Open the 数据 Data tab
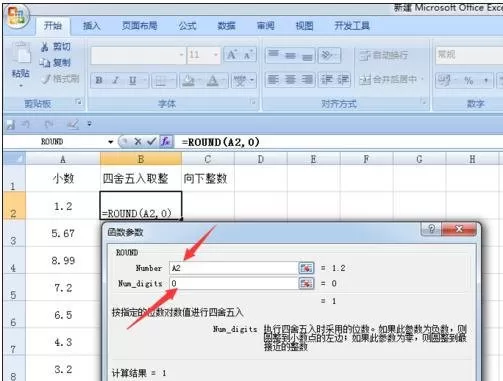Viewport: 503px width, 381px height. [226, 26]
